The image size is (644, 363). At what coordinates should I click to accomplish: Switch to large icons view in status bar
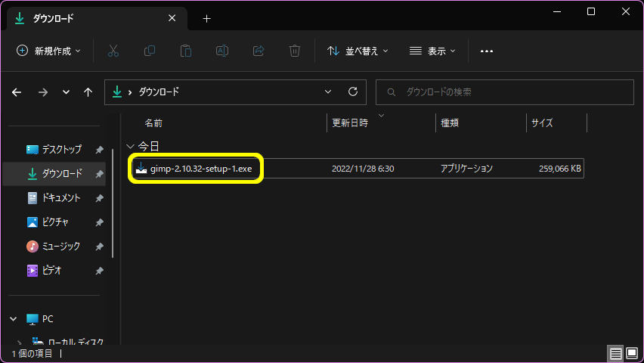[632, 353]
